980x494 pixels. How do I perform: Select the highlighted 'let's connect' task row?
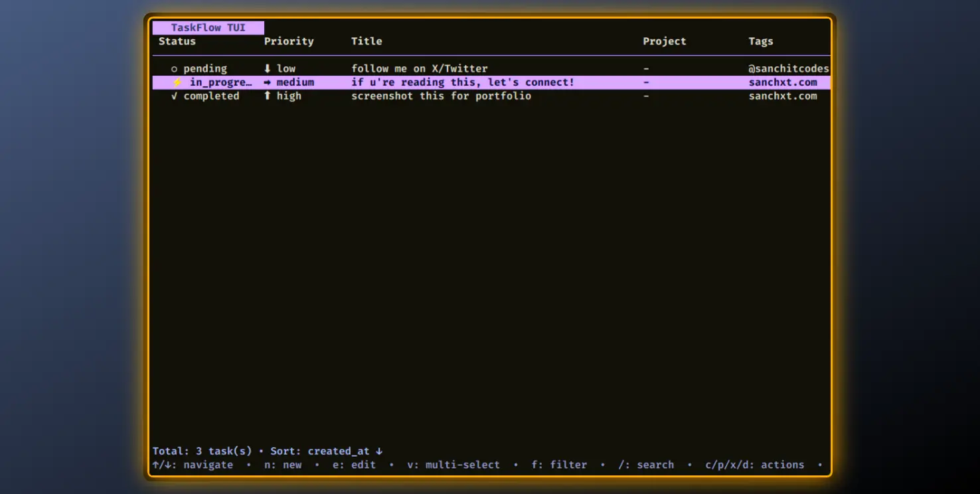click(463, 82)
